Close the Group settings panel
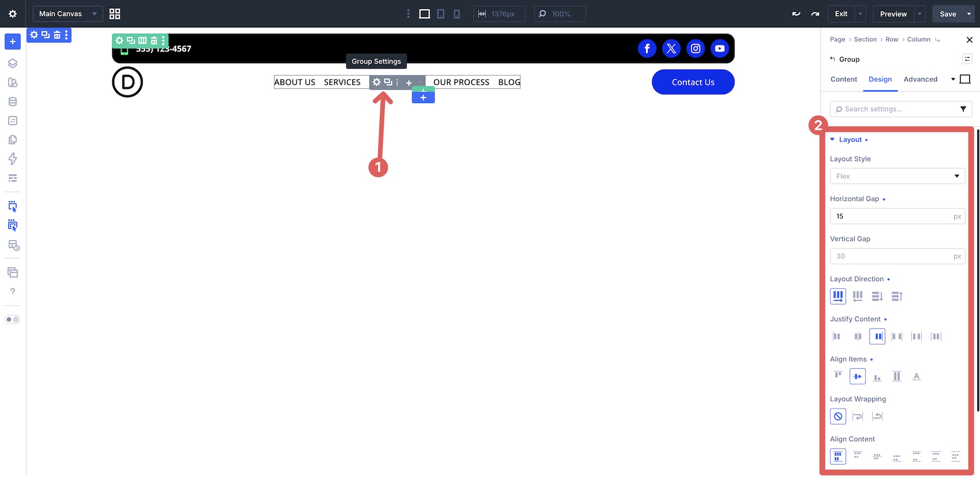980x481 pixels. 969,40
